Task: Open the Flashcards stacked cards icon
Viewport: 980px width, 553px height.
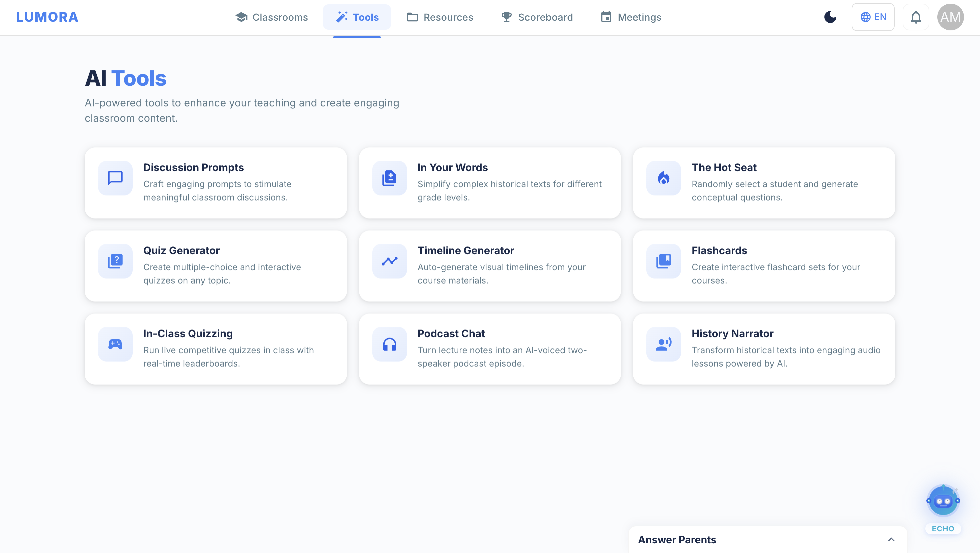Action: click(x=663, y=261)
